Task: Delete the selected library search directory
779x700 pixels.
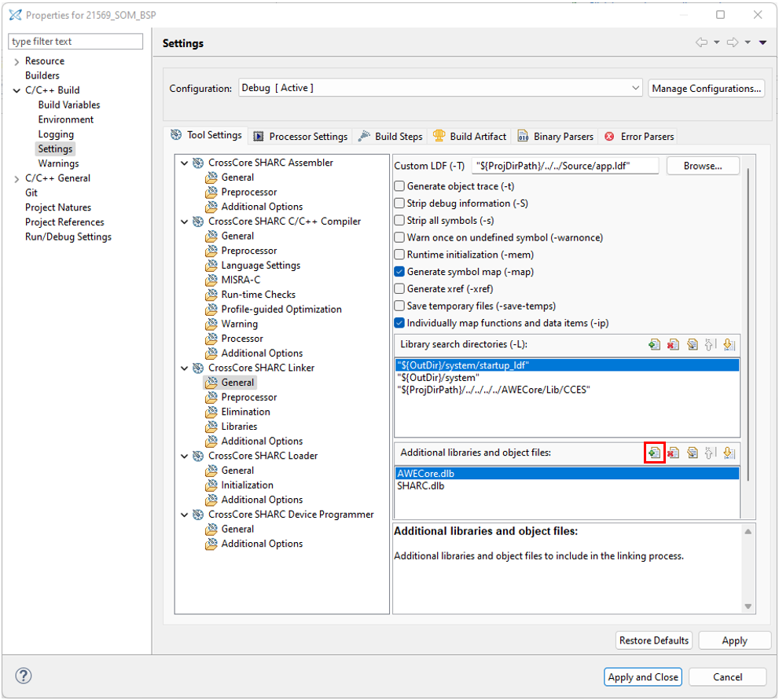Action: 672,344
